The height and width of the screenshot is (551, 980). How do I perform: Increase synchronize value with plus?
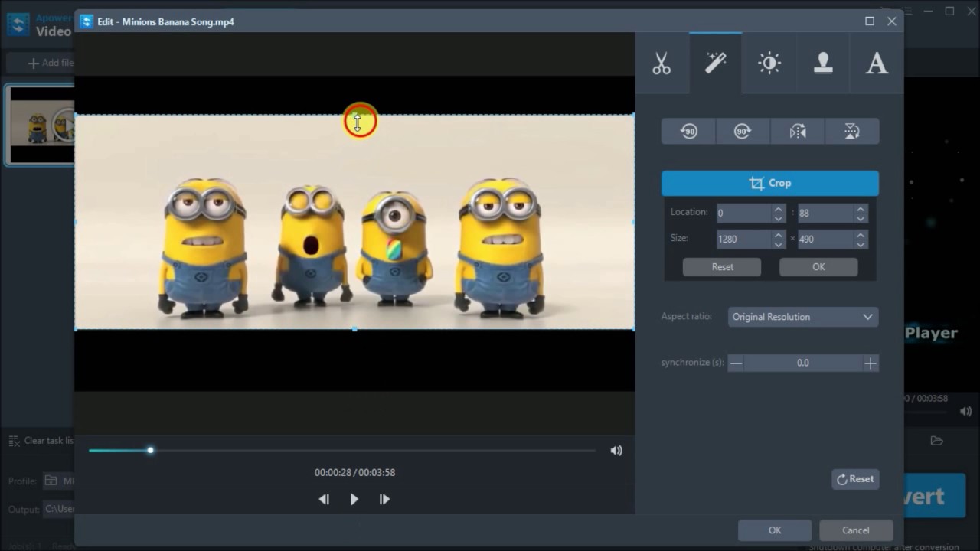coord(871,363)
